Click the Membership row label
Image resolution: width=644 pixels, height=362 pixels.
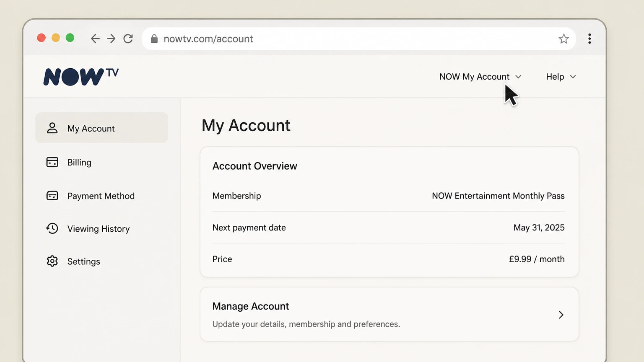click(236, 196)
